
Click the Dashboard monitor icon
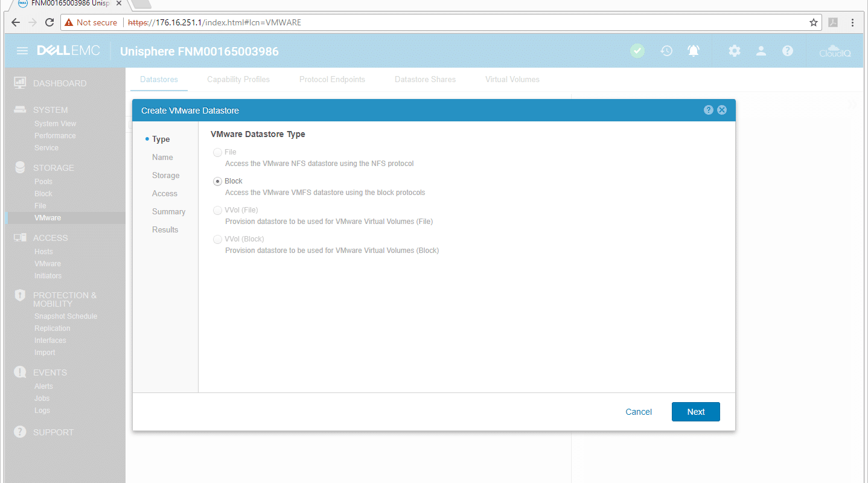(20, 82)
